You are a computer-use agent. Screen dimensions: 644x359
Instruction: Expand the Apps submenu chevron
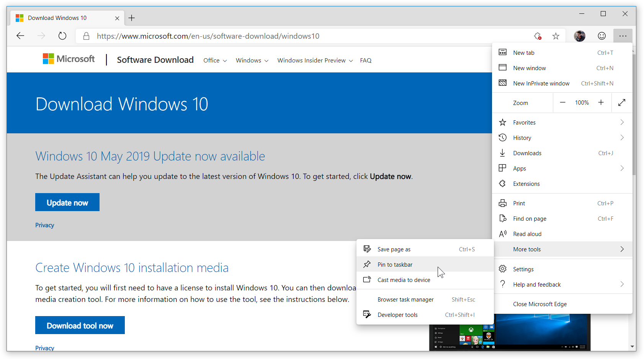pyautogui.click(x=622, y=168)
